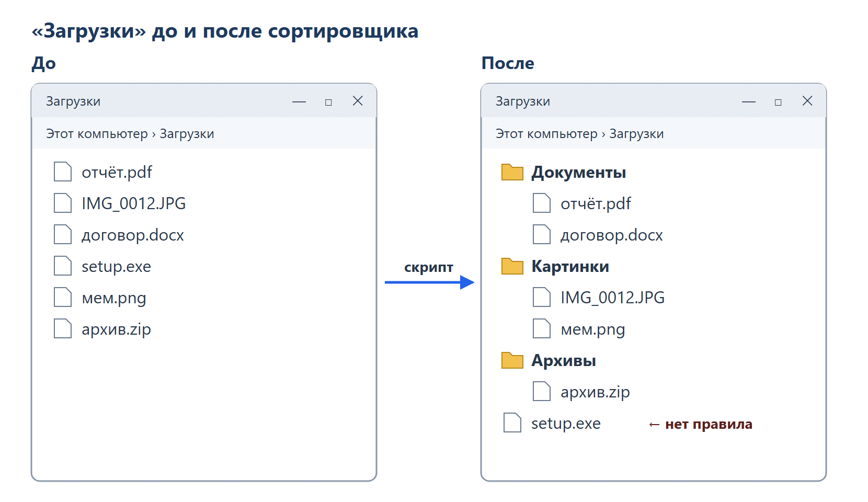Maximize the После Загрузки window
Viewport: 868px width, 502px height.
pos(778,102)
